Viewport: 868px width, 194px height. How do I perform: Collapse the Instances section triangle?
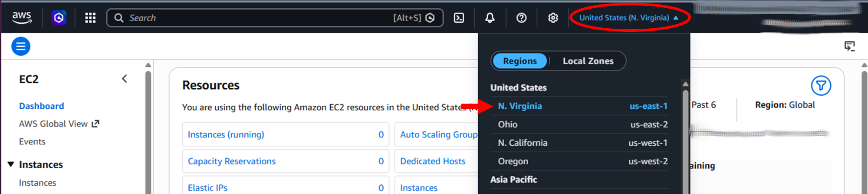tap(11, 164)
